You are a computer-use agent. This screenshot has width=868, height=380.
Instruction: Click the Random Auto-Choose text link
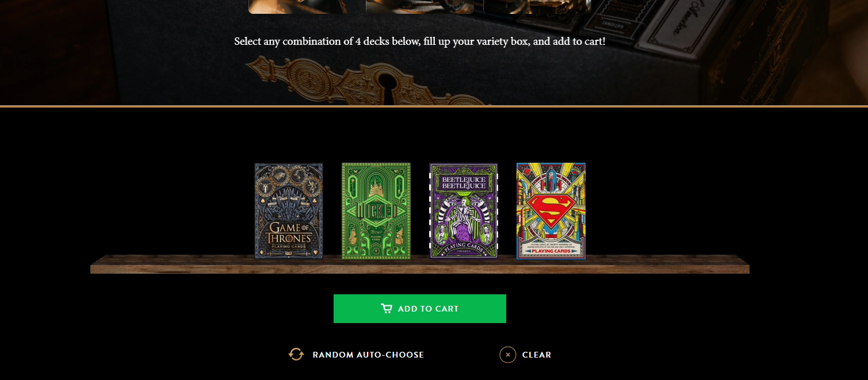pyautogui.click(x=368, y=355)
